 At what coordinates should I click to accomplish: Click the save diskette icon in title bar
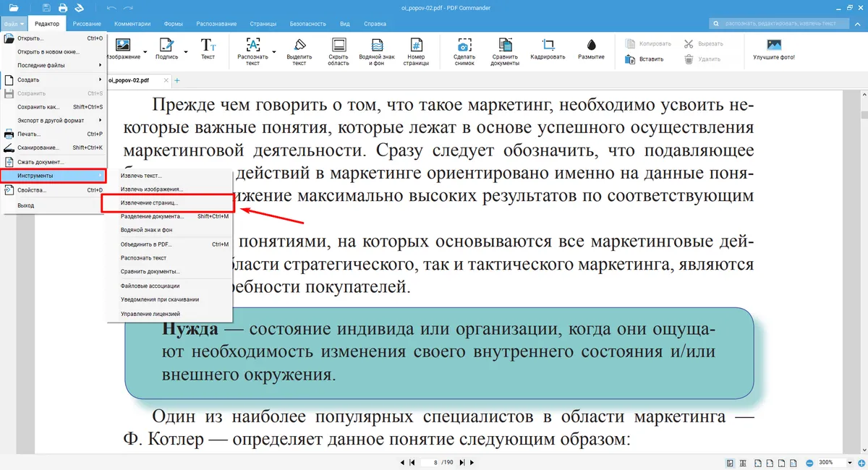tap(46, 8)
